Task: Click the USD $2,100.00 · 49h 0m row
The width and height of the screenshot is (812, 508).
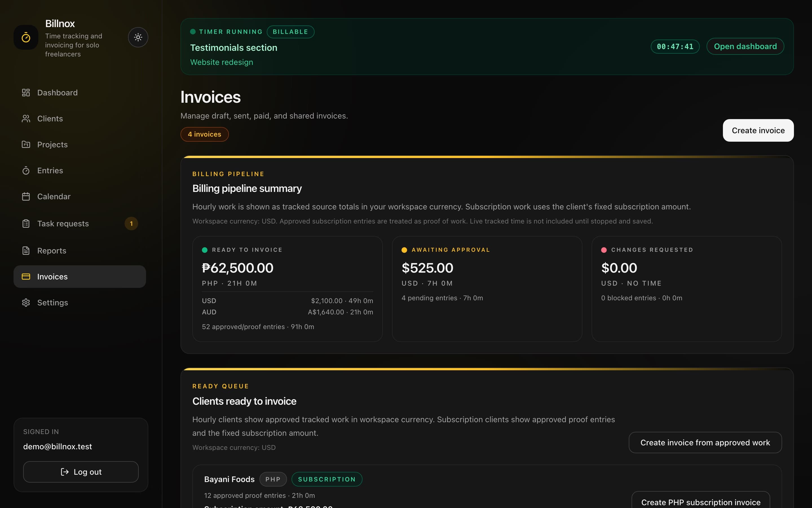Action: click(x=287, y=301)
